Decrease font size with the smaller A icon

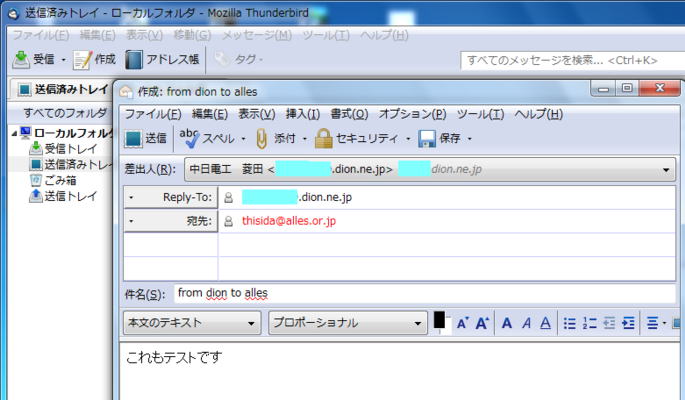point(462,323)
